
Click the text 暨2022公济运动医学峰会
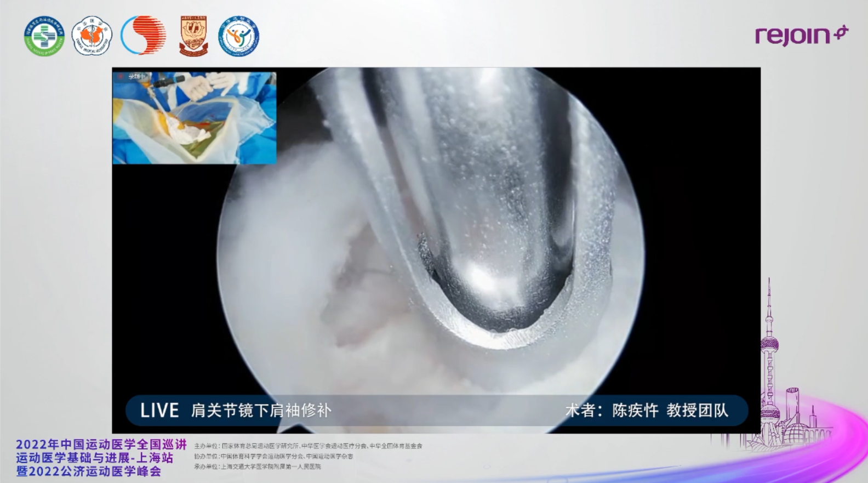88,471
